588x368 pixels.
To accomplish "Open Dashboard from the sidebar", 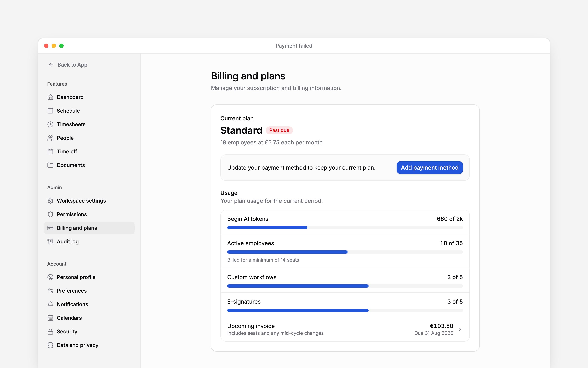I will pos(89,97).
